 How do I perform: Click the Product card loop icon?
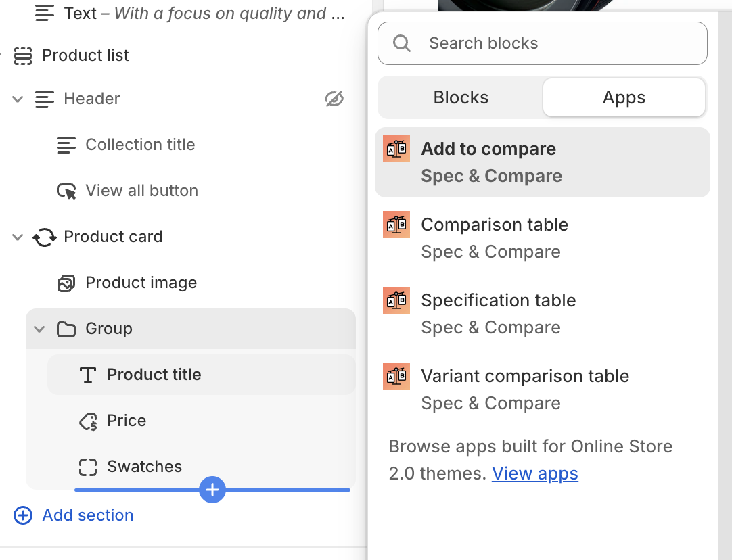click(x=45, y=237)
